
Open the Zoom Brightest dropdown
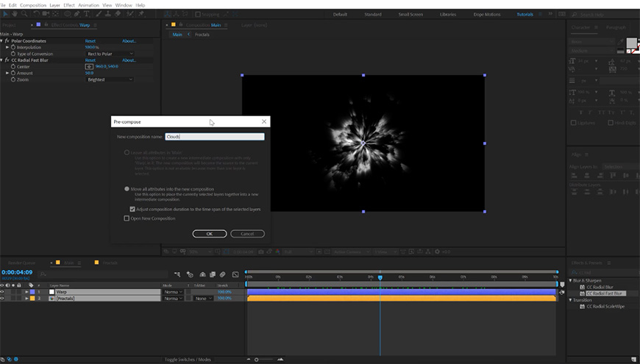coord(110,79)
